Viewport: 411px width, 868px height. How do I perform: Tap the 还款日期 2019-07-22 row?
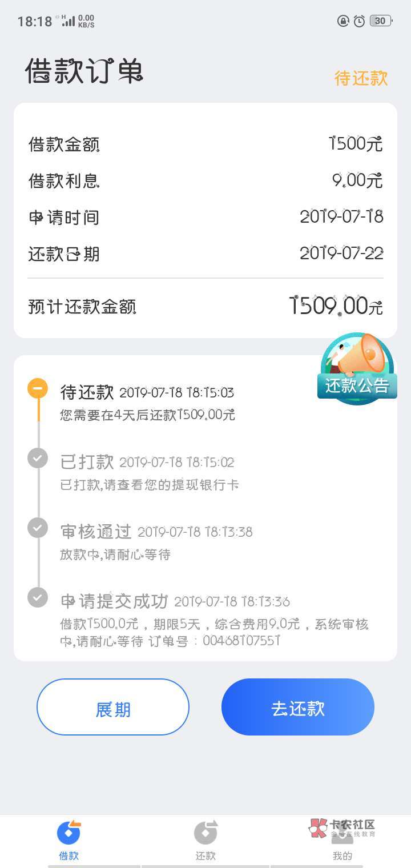205,254
